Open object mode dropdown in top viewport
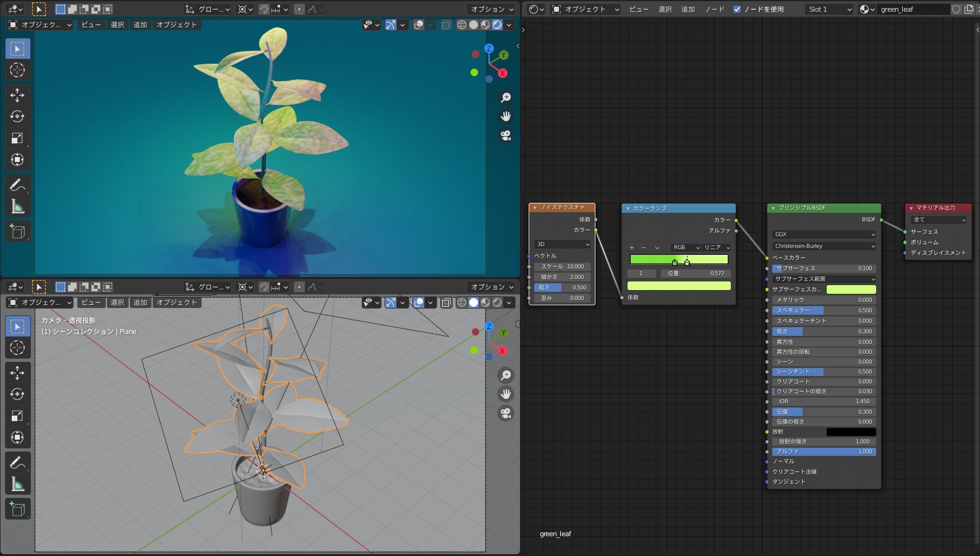This screenshot has width=980, height=556. [40, 25]
